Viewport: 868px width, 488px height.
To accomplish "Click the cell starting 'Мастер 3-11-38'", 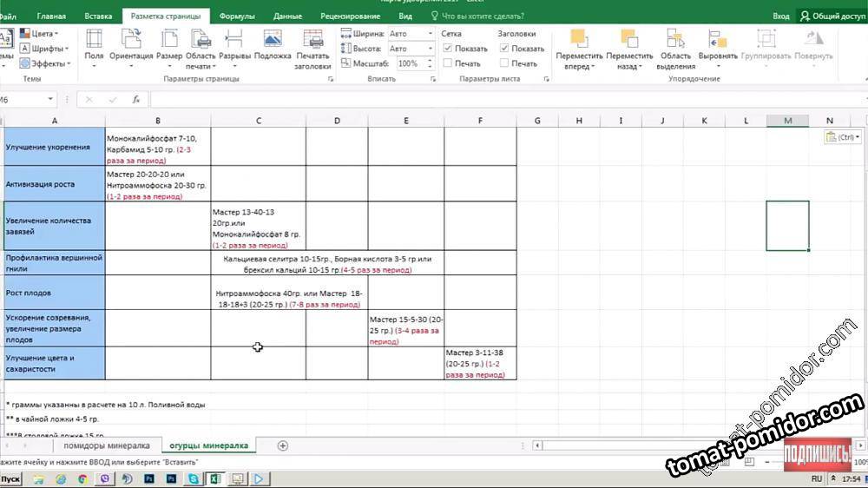I will (481, 363).
